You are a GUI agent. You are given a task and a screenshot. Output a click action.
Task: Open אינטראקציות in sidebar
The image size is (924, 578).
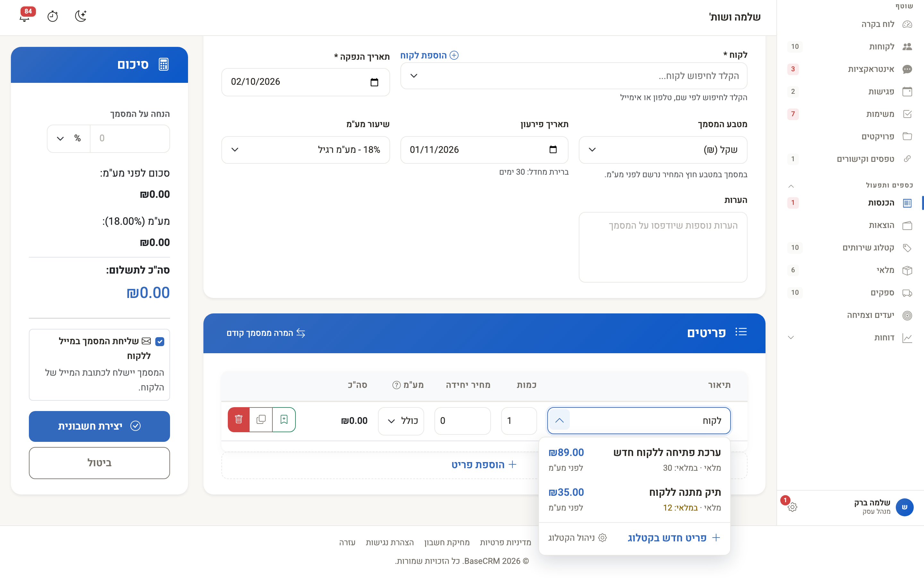click(850, 69)
